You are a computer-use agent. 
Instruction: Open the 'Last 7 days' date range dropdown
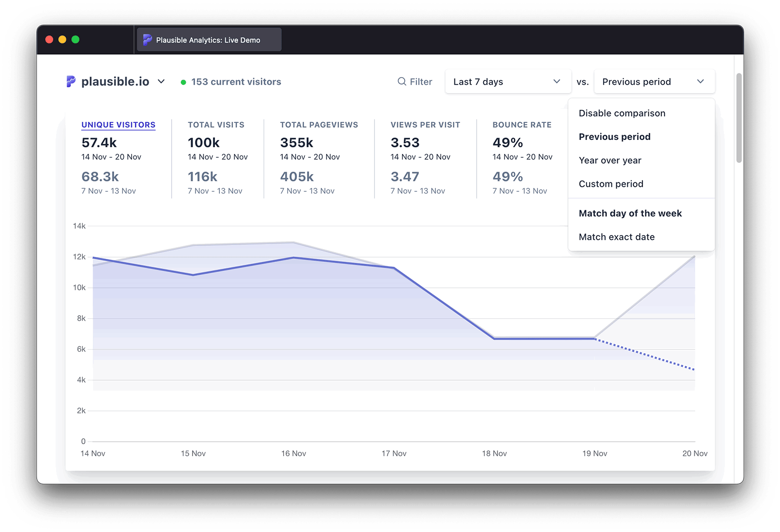pyautogui.click(x=507, y=81)
